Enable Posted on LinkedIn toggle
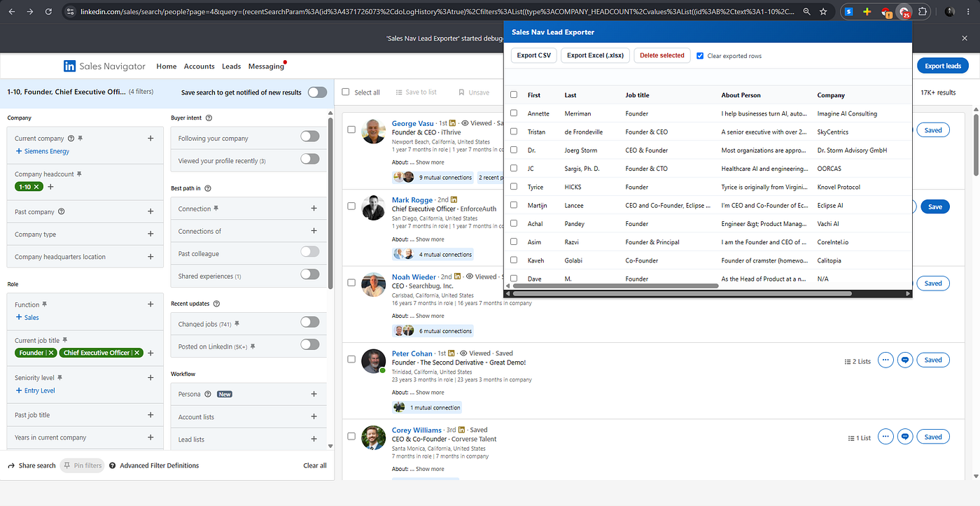 pyautogui.click(x=309, y=344)
